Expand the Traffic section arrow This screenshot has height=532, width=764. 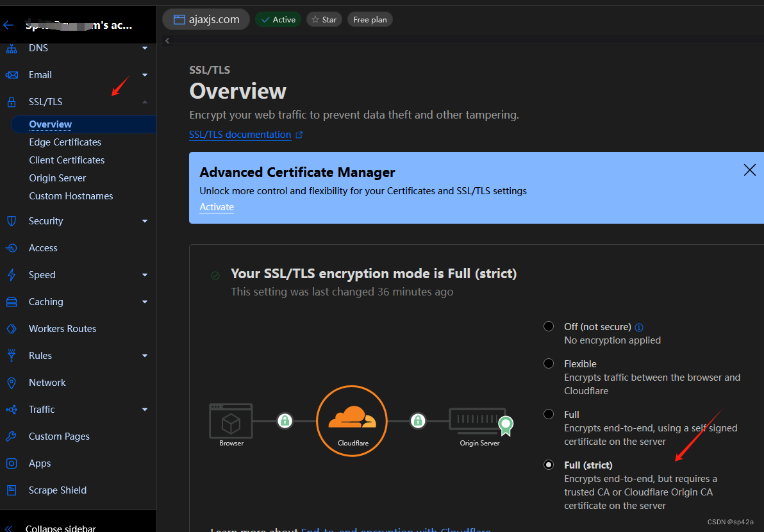tap(145, 410)
